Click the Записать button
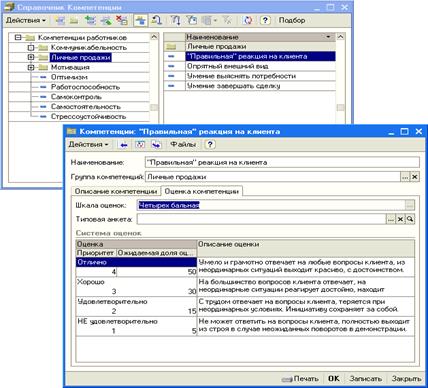 [365, 379]
